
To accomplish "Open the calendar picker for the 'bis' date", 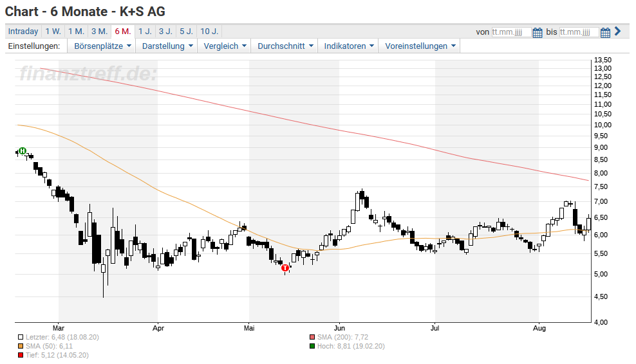I will (605, 32).
